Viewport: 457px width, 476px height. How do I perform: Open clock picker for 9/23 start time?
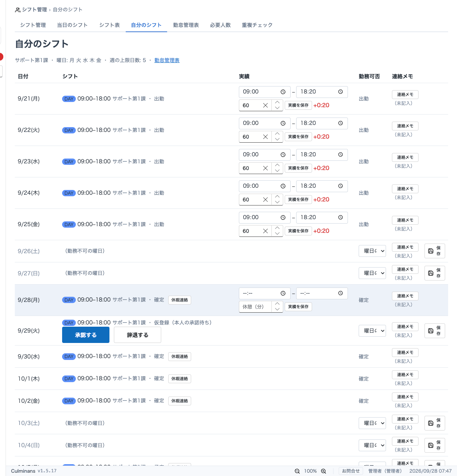click(283, 154)
